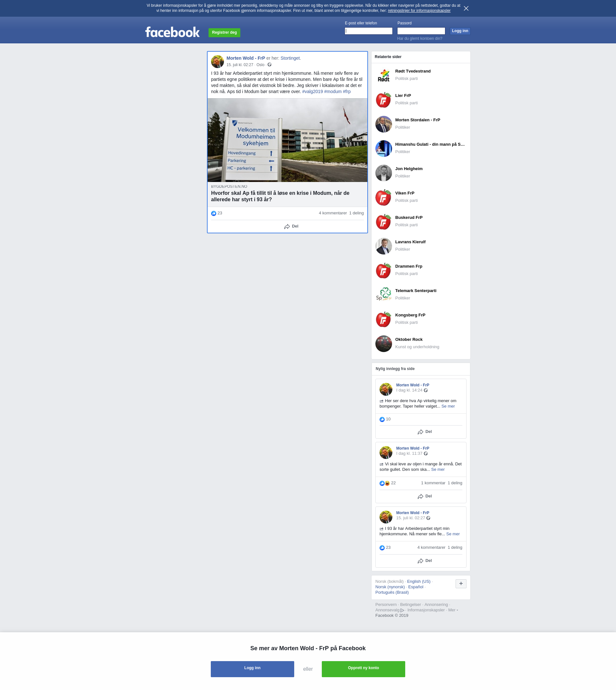Open retningslinjer for informasjonskapsler link

(419, 11)
